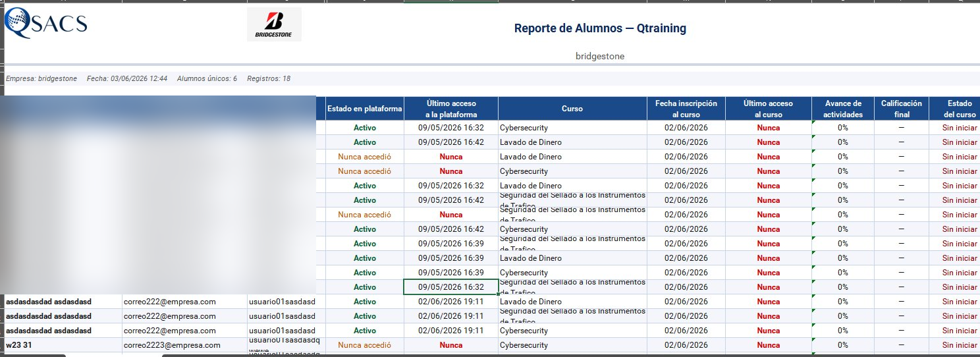Image resolution: width=980 pixels, height=357 pixels.
Task: Click 'usuario01sasdasd' in the 19:11 'Cybersecurity' row
Action: (x=282, y=331)
